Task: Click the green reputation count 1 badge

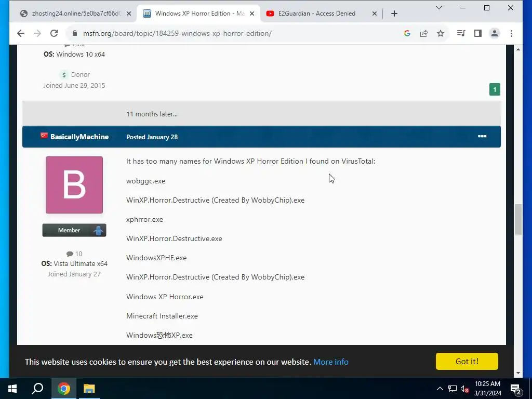Action: point(495,89)
